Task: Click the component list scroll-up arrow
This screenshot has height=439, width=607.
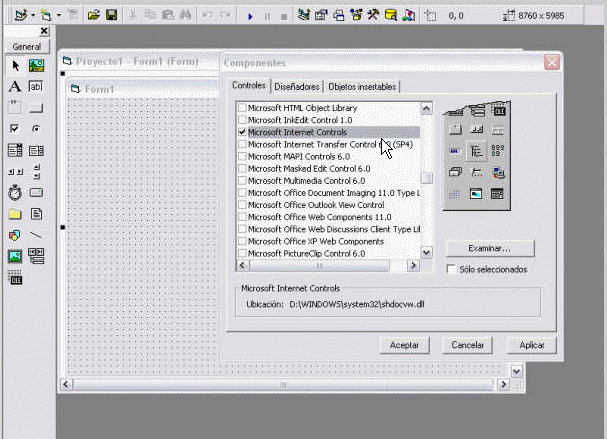Action: point(426,108)
